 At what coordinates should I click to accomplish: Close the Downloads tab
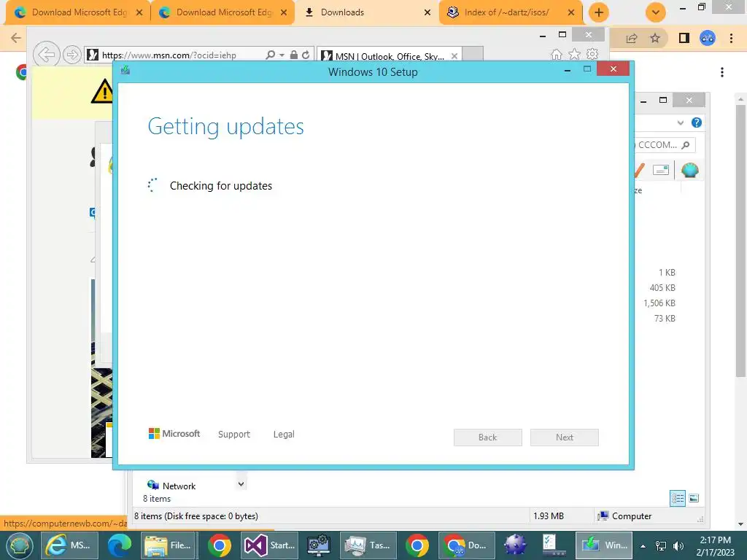(427, 12)
